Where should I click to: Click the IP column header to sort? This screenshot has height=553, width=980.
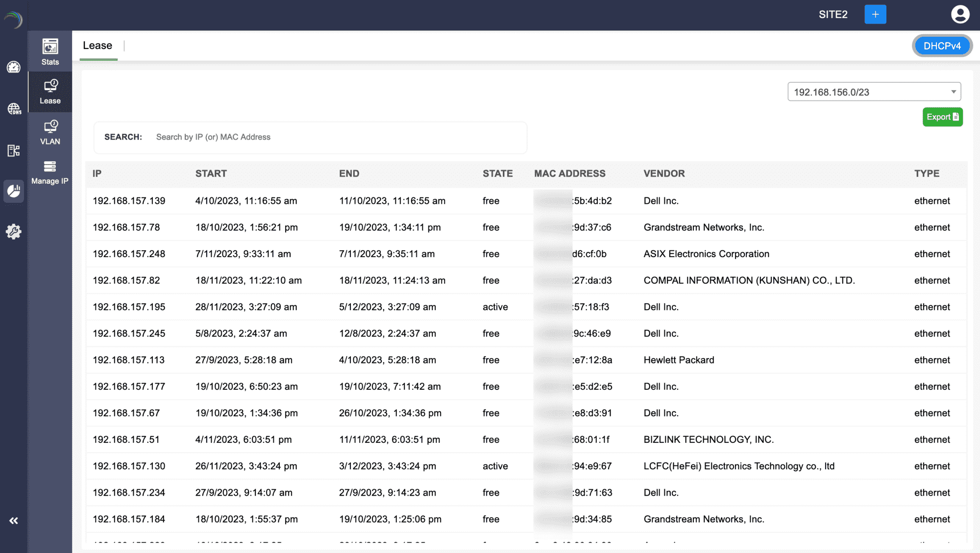96,174
